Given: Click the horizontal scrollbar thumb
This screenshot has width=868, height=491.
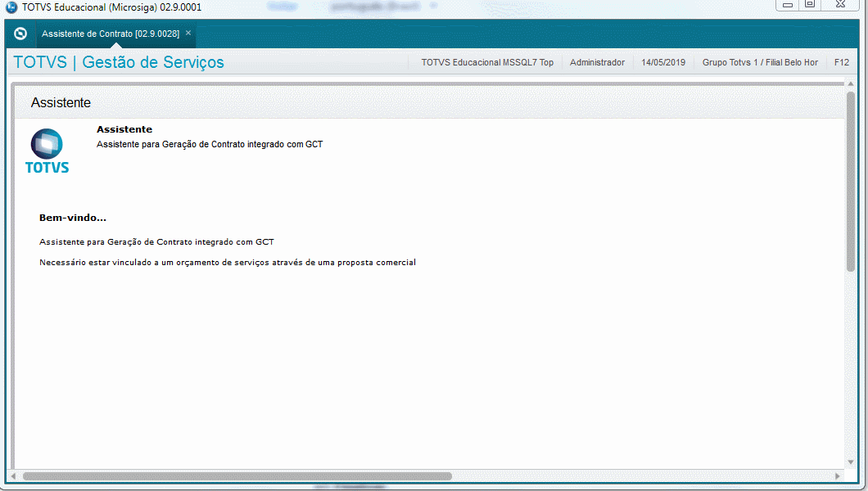Looking at the screenshot, I should click(237, 476).
